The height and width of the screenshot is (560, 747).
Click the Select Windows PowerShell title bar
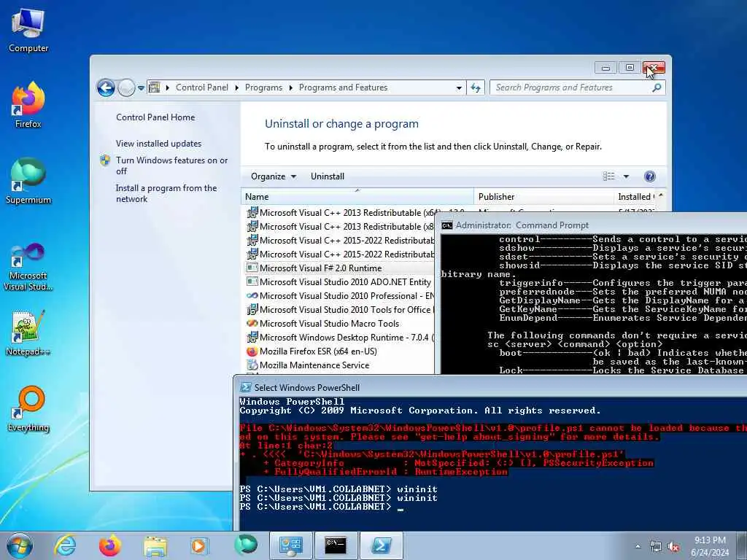(x=491, y=388)
